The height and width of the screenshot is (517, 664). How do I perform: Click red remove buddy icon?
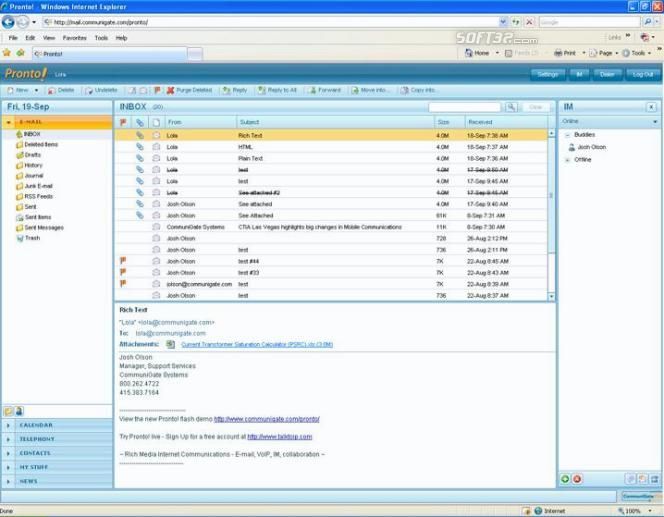[577, 479]
